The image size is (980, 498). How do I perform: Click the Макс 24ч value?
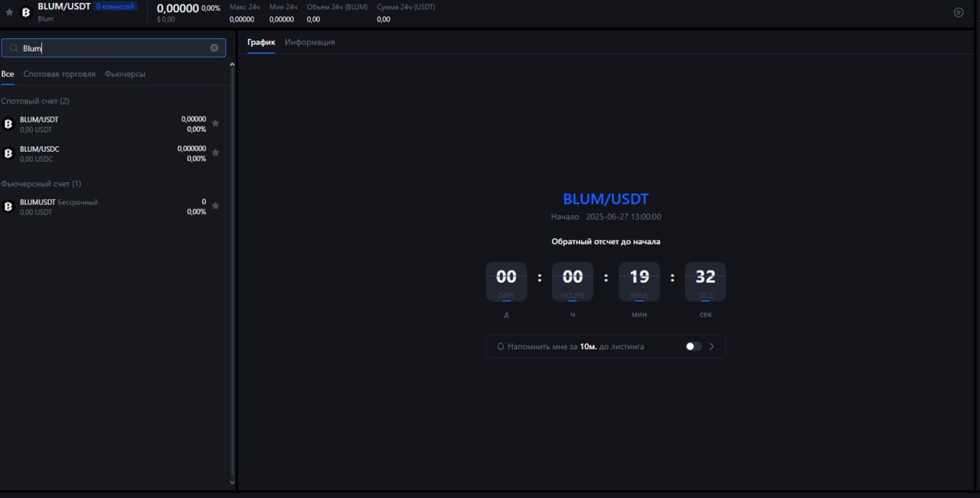point(242,19)
